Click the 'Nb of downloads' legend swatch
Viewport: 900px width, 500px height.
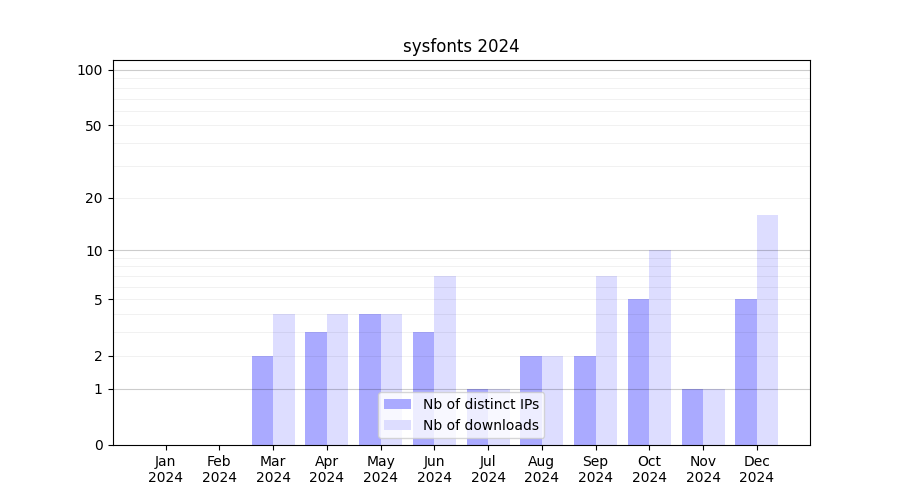coord(397,425)
